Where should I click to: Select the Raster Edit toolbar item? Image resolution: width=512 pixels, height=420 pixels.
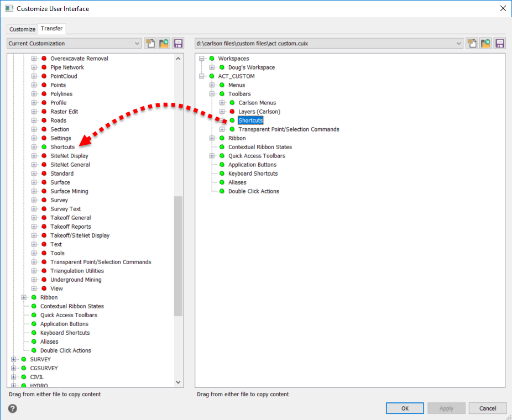64,112
